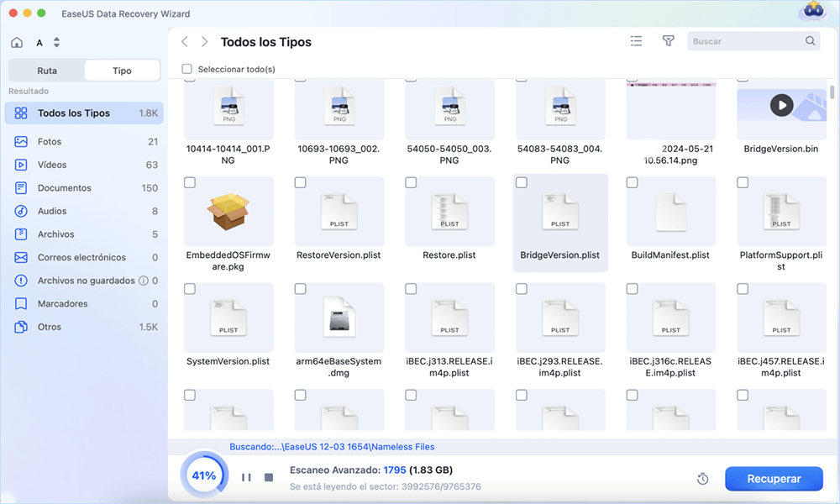Click the Home icon in sidebar

click(17, 42)
